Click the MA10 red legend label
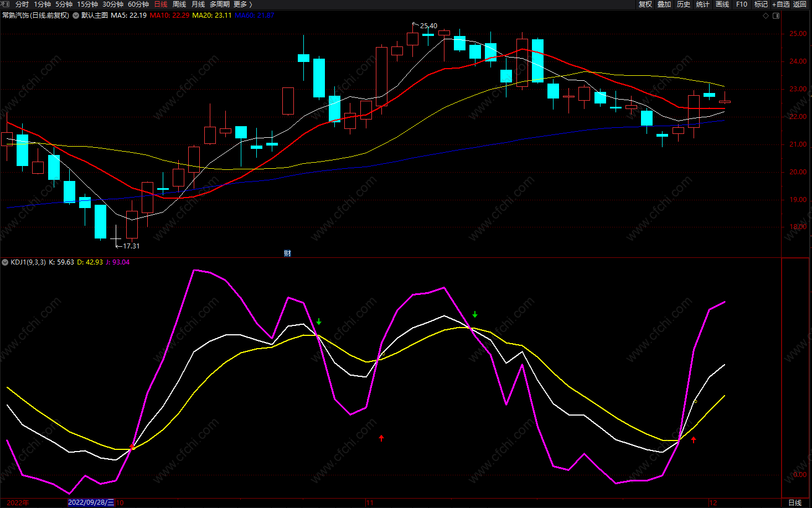The image size is (812, 508). tap(169, 15)
